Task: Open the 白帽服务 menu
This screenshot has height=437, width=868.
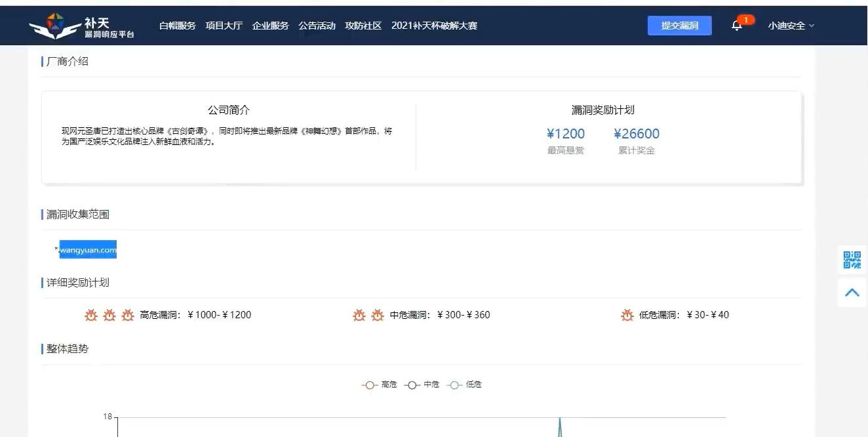Action: tap(178, 26)
